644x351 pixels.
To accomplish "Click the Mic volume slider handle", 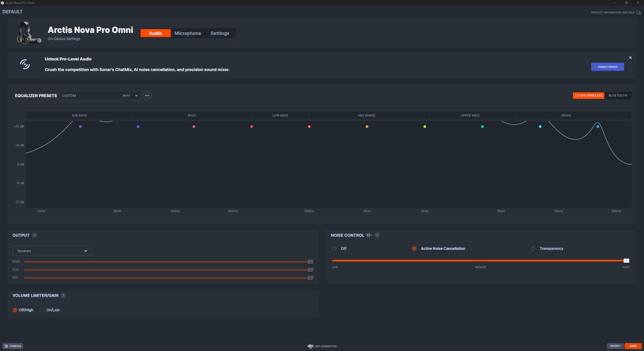I will coord(310,278).
